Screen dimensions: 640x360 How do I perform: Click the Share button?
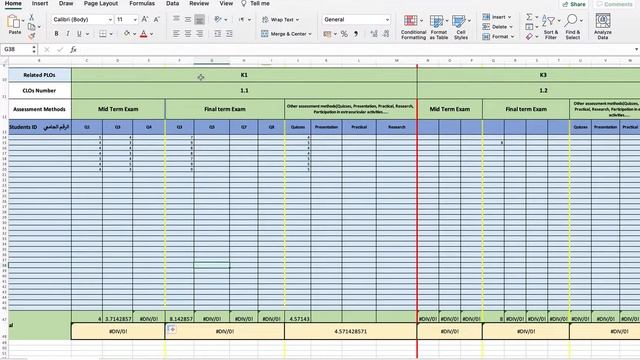[x=574, y=4]
